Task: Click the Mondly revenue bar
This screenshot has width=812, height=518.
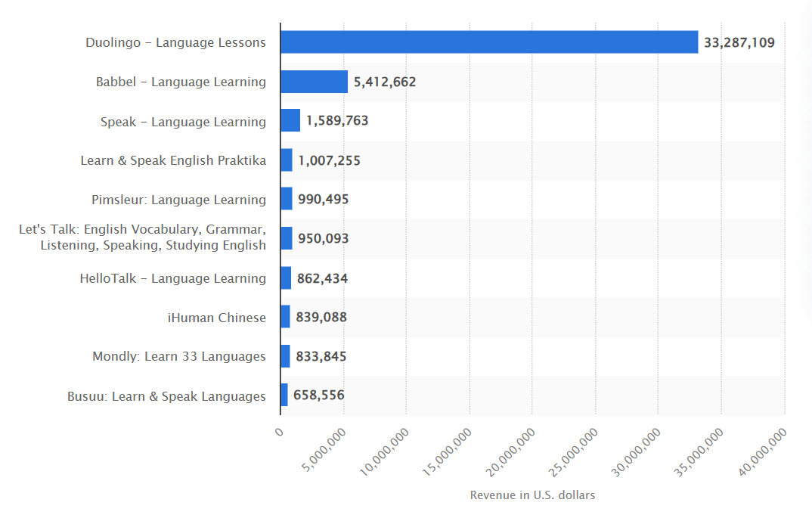Action: coord(285,356)
